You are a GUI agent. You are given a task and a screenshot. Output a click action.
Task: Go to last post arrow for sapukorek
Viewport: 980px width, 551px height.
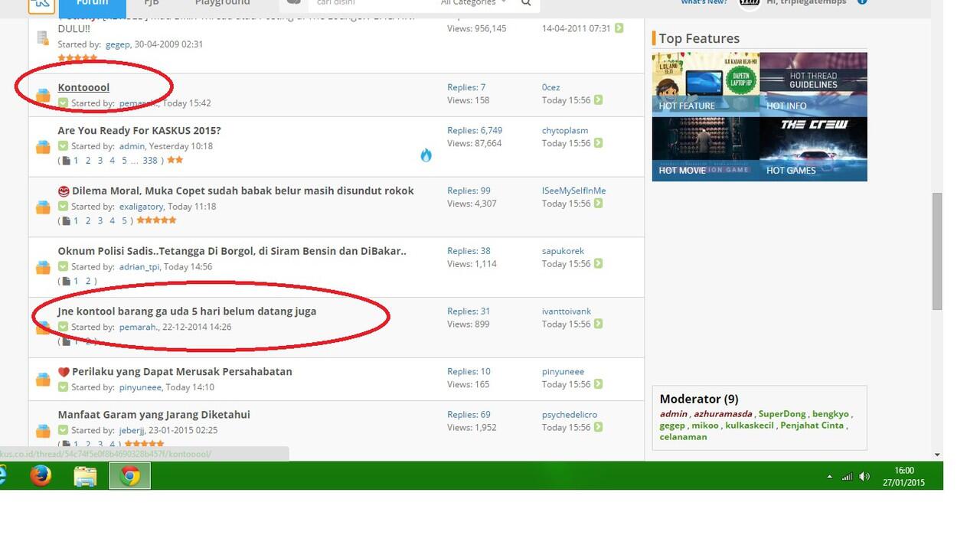[598, 264]
